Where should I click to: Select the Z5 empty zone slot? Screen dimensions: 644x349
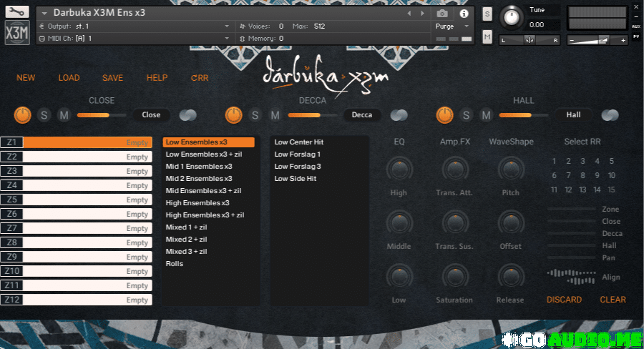(87, 200)
